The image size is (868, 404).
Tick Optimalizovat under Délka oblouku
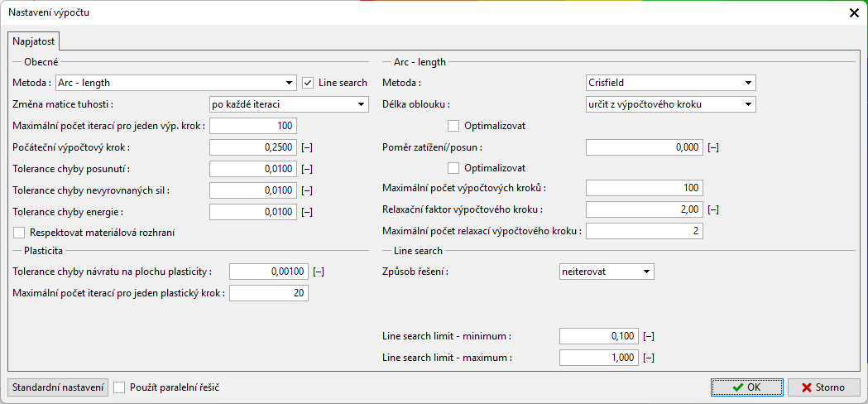tap(453, 126)
